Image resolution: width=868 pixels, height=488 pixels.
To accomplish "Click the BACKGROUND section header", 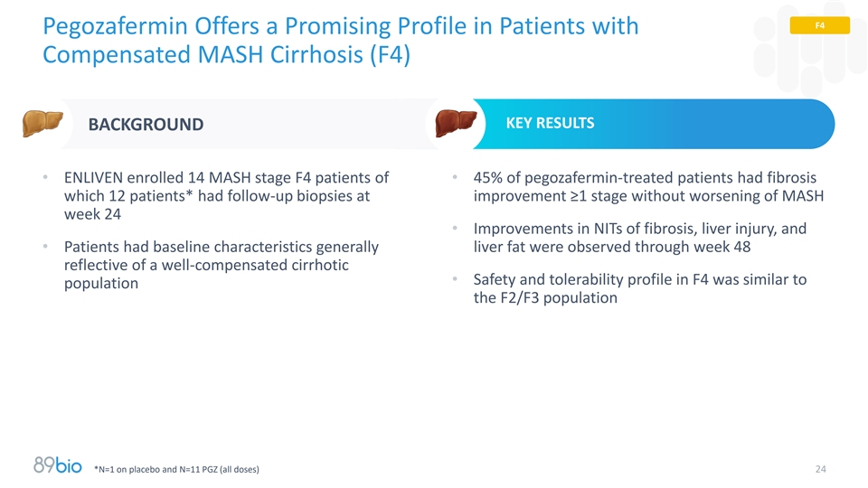I will pyautogui.click(x=145, y=125).
